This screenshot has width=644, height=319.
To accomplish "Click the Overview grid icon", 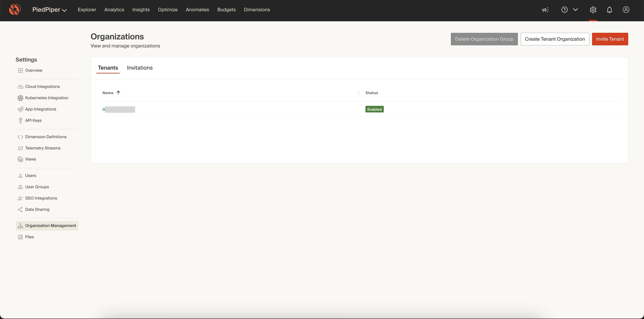I will (x=20, y=70).
